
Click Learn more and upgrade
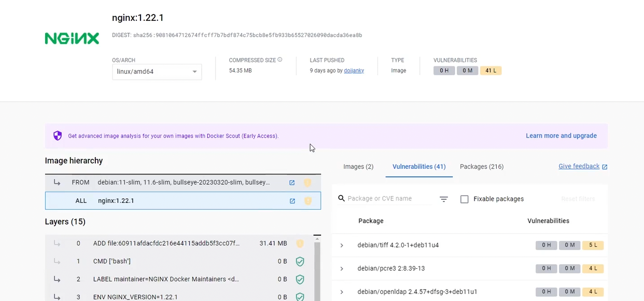pyautogui.click(x=561, y=136)
